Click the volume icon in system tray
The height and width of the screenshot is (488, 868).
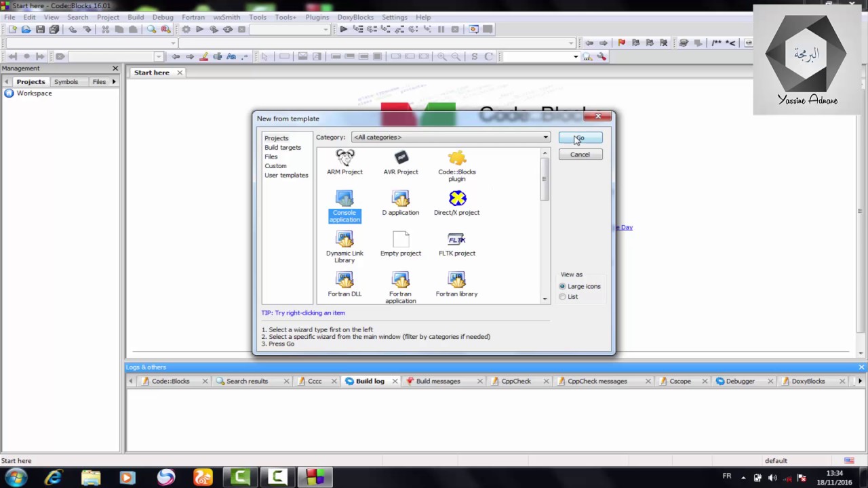[x=772, y=478]
